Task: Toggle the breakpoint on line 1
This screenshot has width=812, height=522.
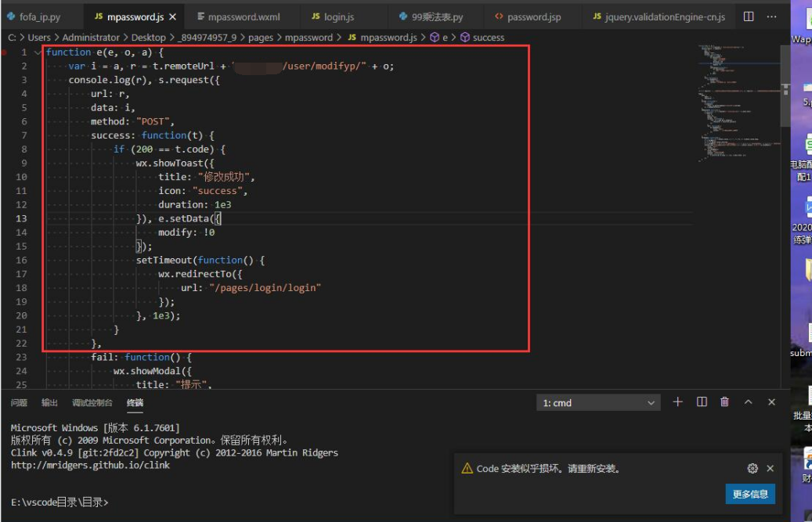Action: click(5, 52)
